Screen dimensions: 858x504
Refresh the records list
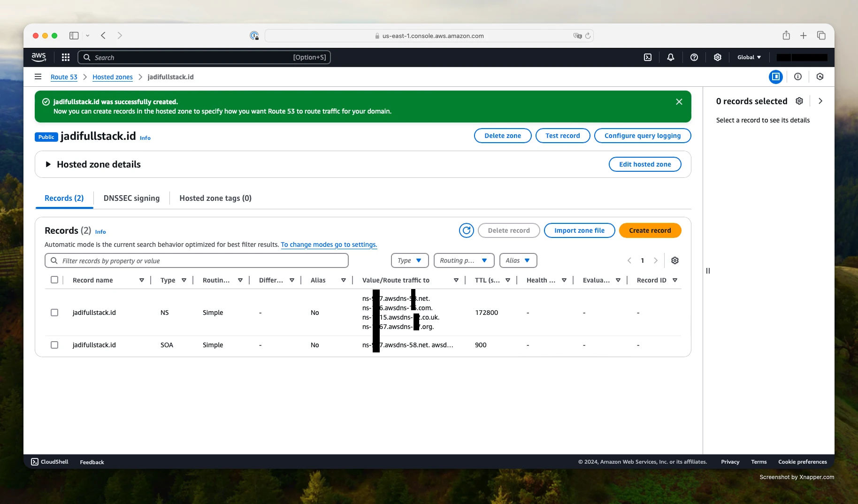click(x=467, y=230)
